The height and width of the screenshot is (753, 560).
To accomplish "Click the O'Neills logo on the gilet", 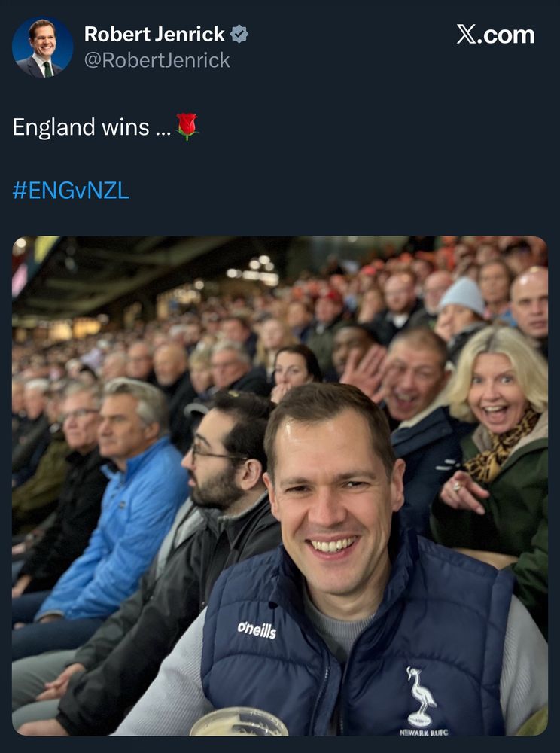I will [257, 630].
